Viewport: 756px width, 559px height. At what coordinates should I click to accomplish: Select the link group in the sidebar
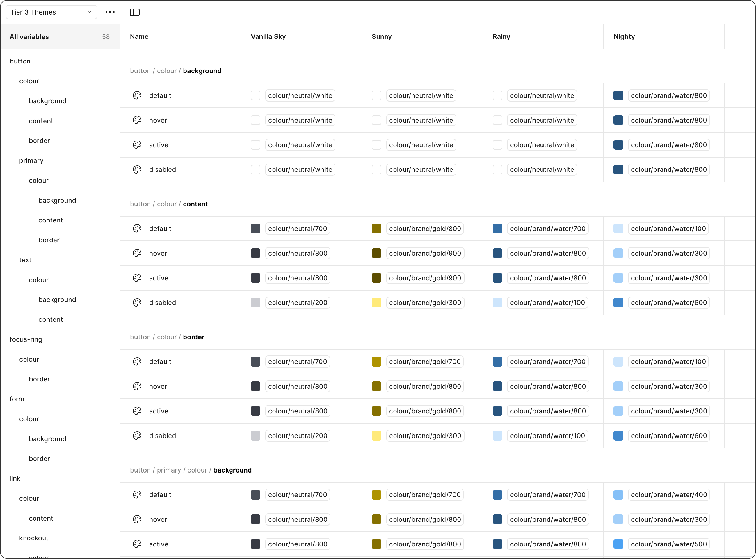click(x=15, y=478)
